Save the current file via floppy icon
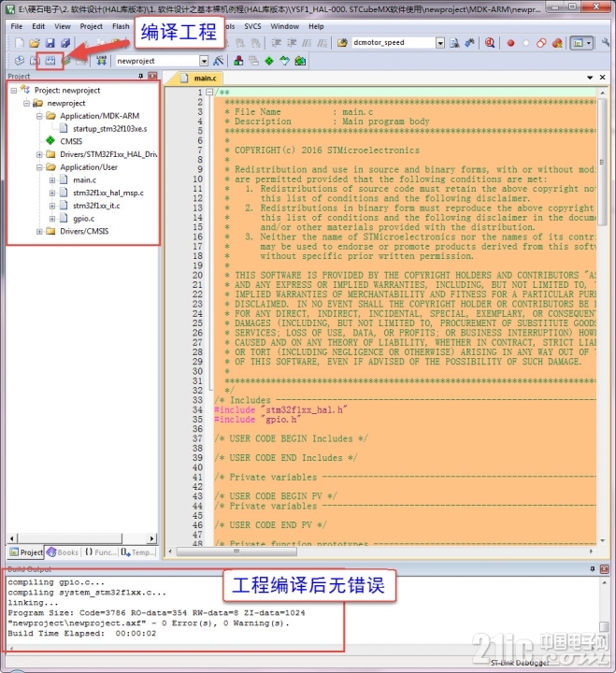Viewport: 616px width, 673px height. [50, 42]
